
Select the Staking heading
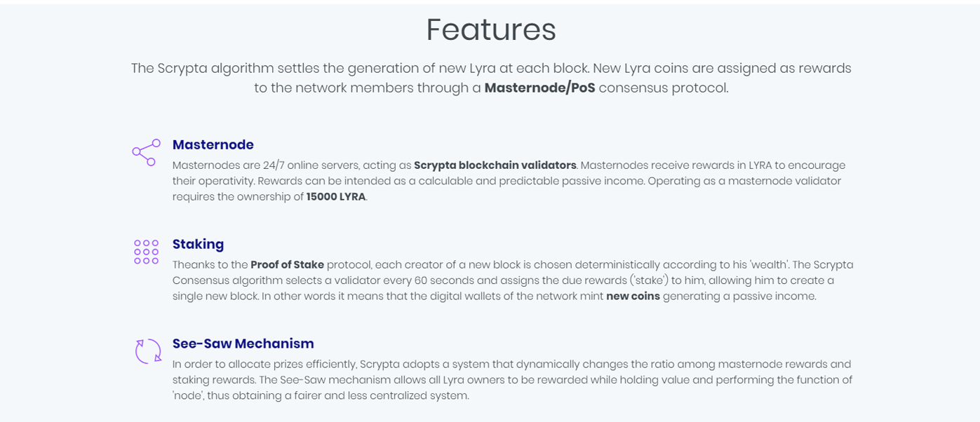pos(198,244)
